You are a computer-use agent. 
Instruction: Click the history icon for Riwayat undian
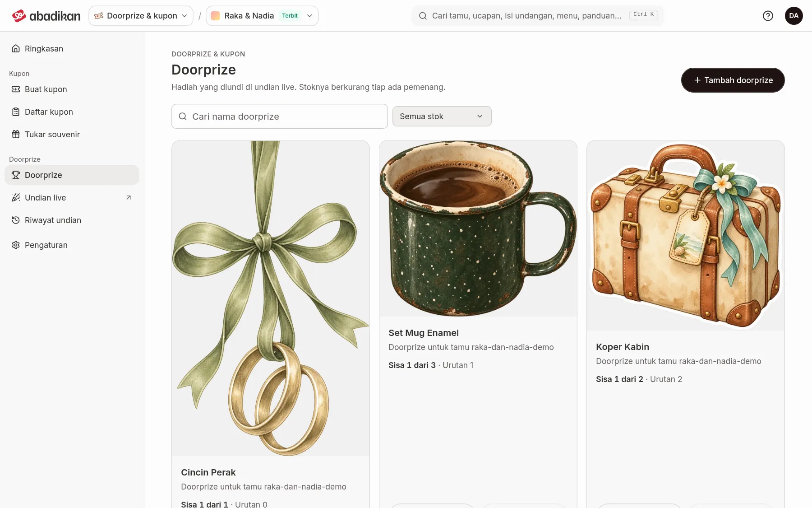[16, 220]
